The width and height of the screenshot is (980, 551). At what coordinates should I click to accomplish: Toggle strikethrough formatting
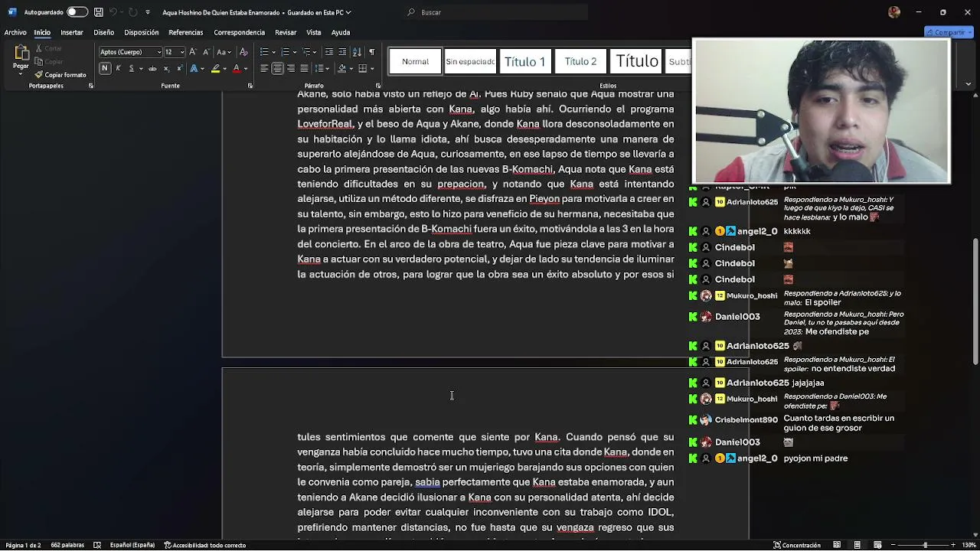tap(152, 69)
